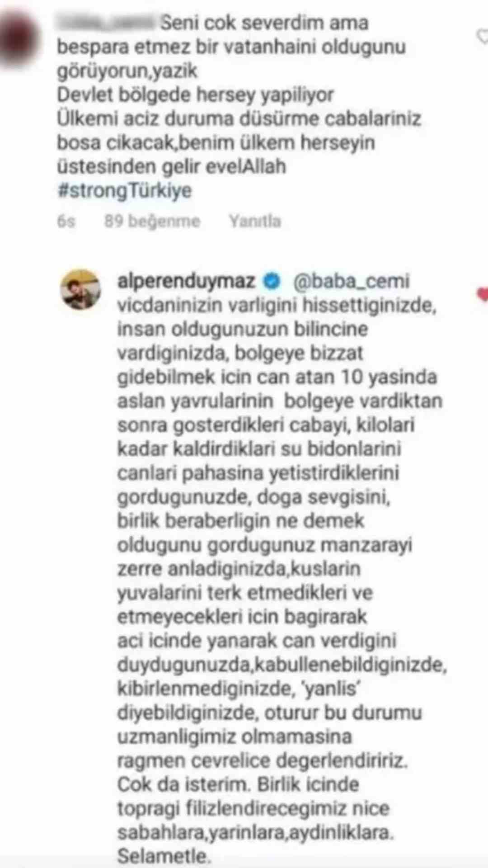The image size is (488, 868).
Task: Tap Yanıtla to reply to the comment
Action: pyautogui.click(x=255, y=221)
